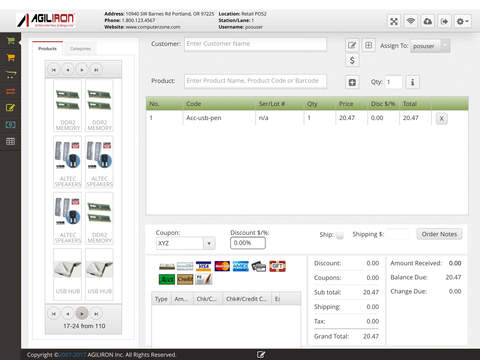The height and width of the screenshot is (360, 480).
Task: Toggle the Ship checkbox
Action: (339, 235)
